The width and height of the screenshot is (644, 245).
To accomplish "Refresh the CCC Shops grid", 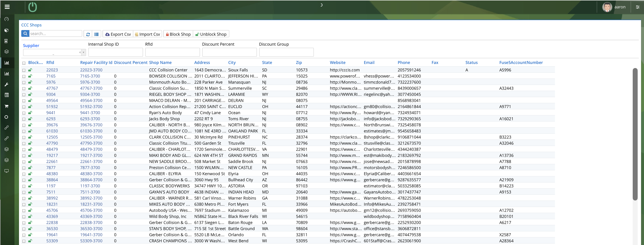I will coord(88,34).
